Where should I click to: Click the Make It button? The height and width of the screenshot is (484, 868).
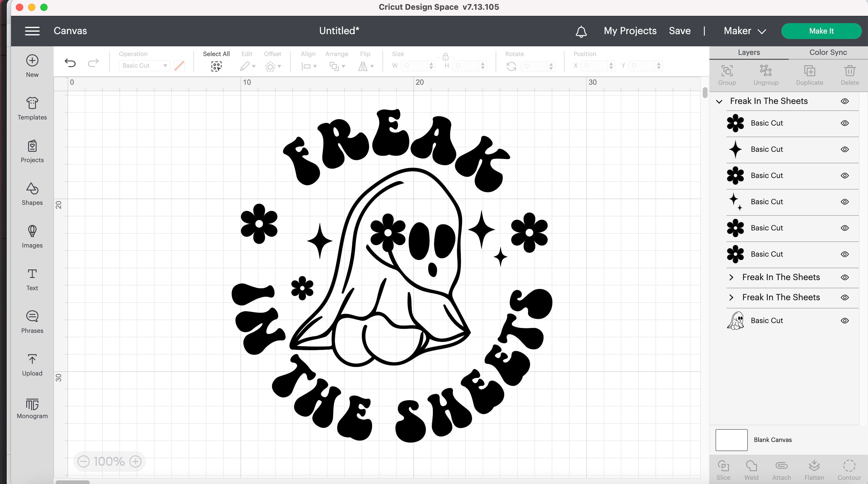point(821,31)
